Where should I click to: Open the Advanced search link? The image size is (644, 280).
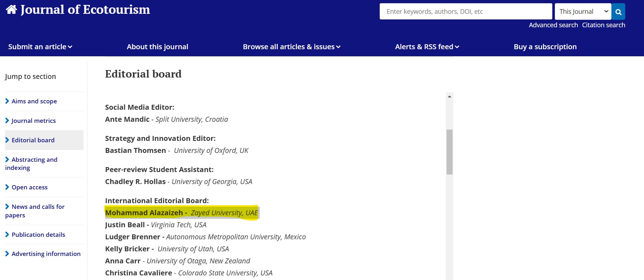pos(553,25)
